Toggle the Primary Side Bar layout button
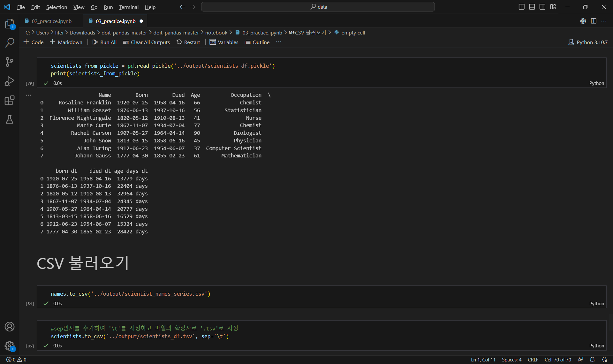This screenshot has width=613, height=364. point(521,7)
